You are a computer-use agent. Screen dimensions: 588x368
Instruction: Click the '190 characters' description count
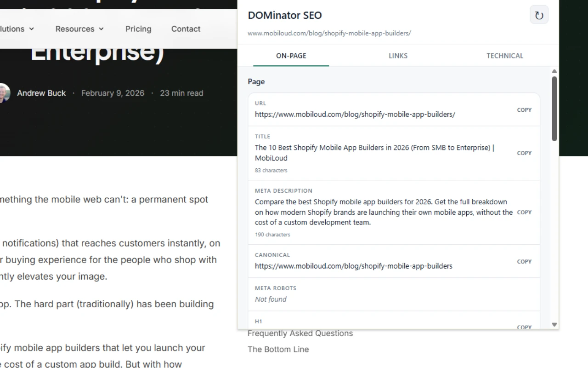(x=272, y=235)
